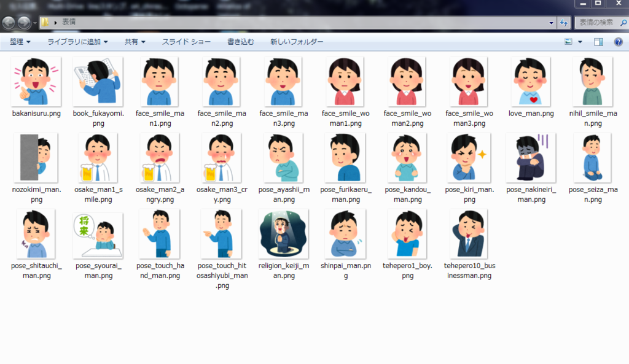The width and height of the screenshot is (629, 364).
Task: Click the 表情 folder name in address bar
Action: 69,21
